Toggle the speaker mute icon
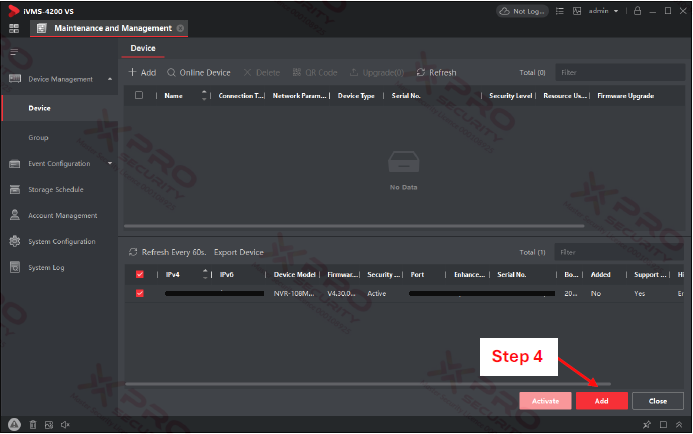Screen dimensions: 693x434 65,425
